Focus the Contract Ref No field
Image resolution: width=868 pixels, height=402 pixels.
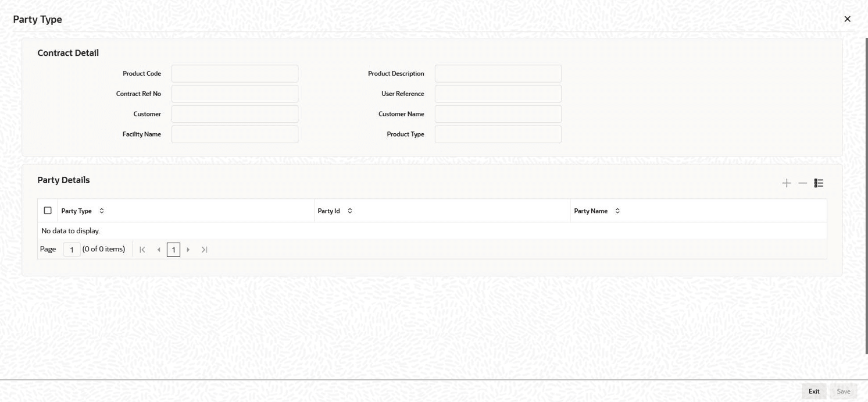point(235,94)
